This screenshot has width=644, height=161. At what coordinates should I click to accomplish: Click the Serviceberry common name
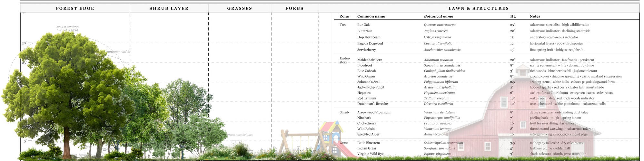366,50
